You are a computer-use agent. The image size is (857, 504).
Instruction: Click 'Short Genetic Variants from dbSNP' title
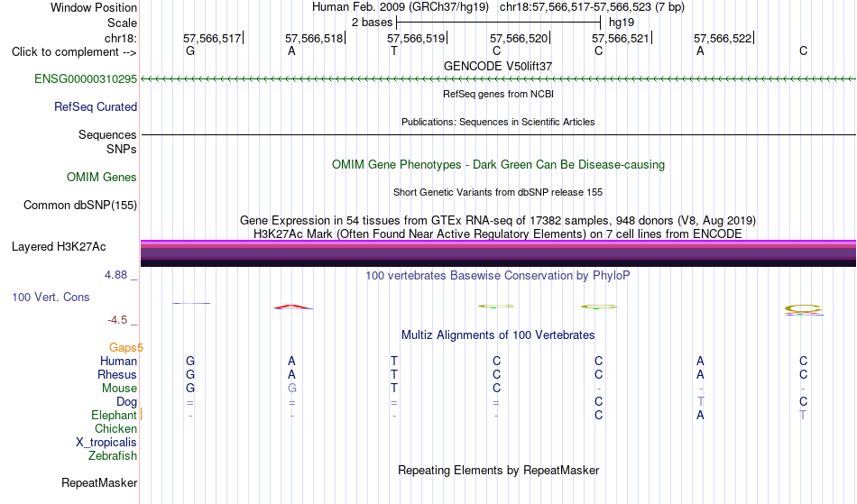coord(498,192)
